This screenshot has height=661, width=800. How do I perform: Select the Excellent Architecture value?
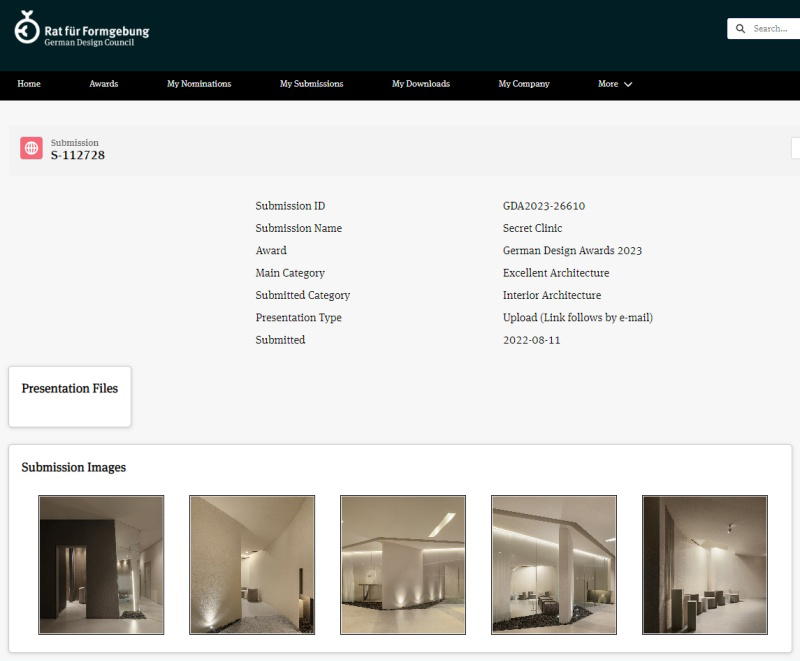pyautogui.click(x=556, y=273)
